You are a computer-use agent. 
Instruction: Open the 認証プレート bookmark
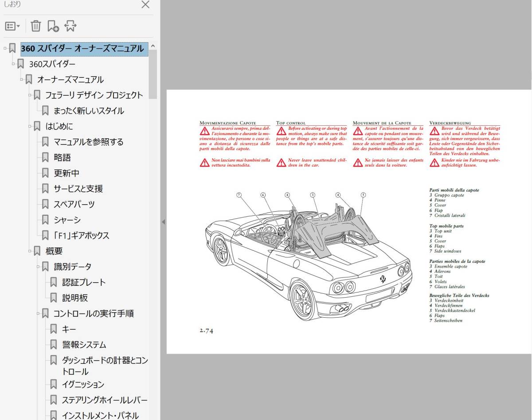[84, 282]
